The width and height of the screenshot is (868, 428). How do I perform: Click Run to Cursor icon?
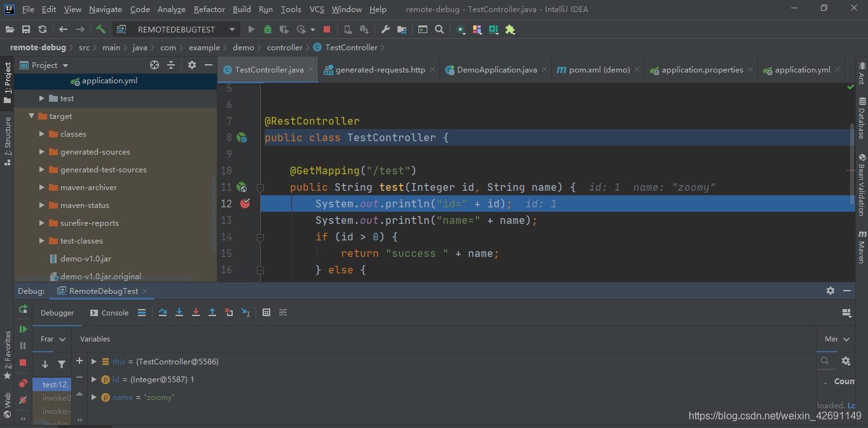pos(245,312)
